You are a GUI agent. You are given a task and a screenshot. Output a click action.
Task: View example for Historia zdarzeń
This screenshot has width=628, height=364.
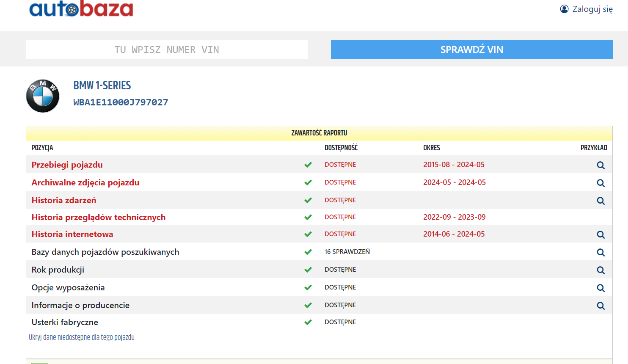(600, 201)
